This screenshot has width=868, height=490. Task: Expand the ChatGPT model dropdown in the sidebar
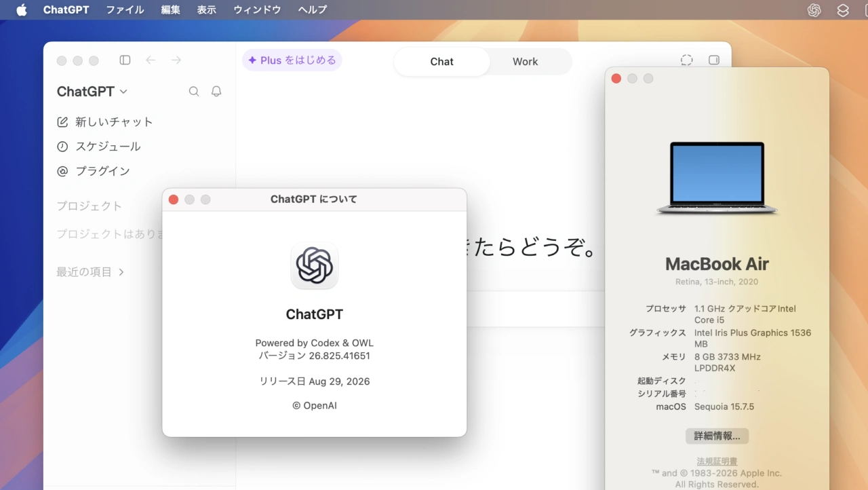coord(92,92)
